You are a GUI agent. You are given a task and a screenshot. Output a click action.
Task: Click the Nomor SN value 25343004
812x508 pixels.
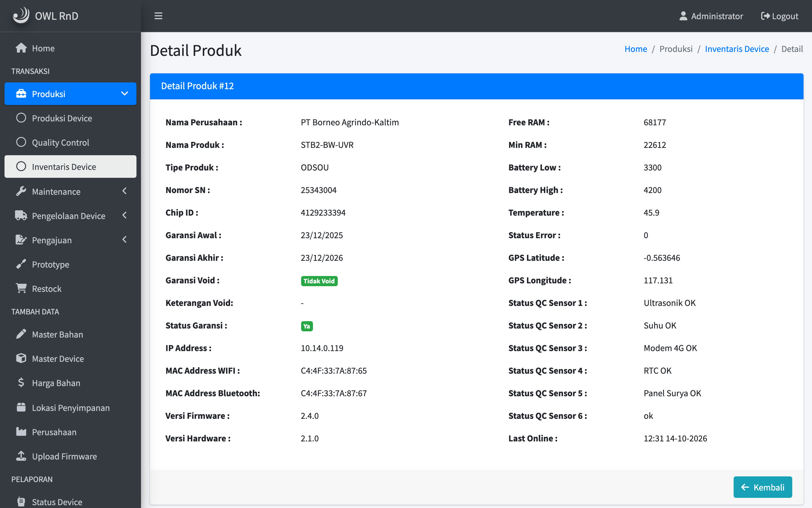tap(318, 190)
